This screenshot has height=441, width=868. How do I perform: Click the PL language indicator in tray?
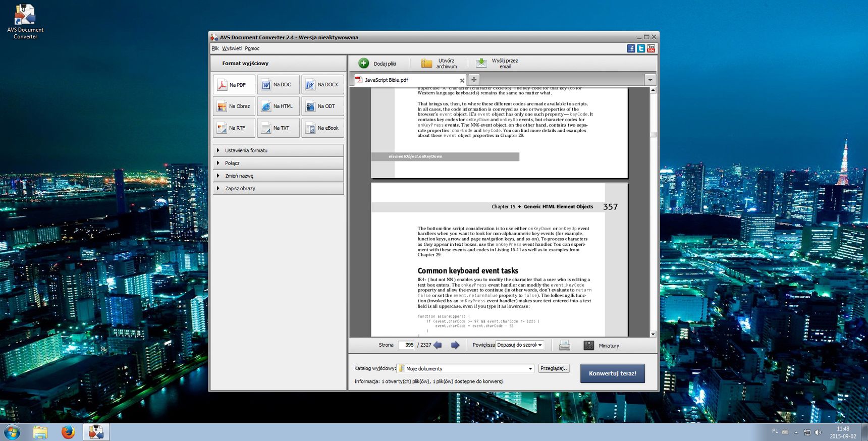775,431
